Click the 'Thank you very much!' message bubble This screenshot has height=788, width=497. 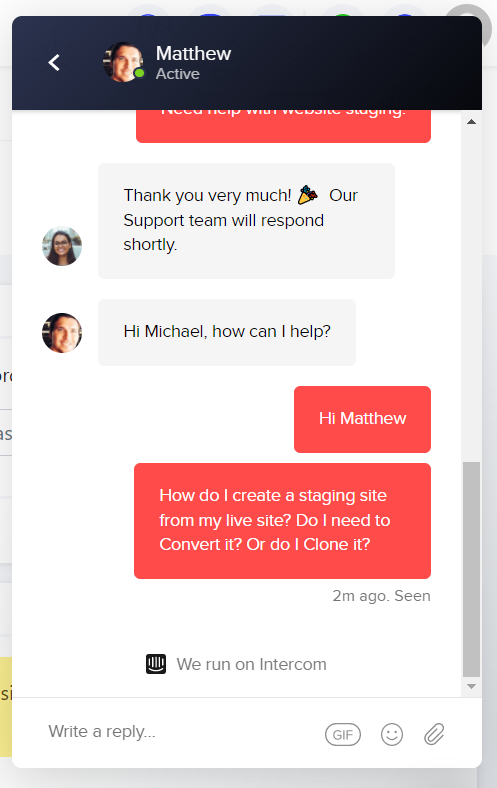pyautogui.click(x=246, y=221)
